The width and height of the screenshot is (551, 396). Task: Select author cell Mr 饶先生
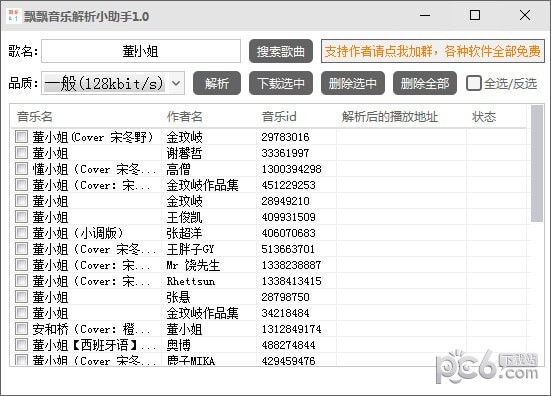click(193, 265)
